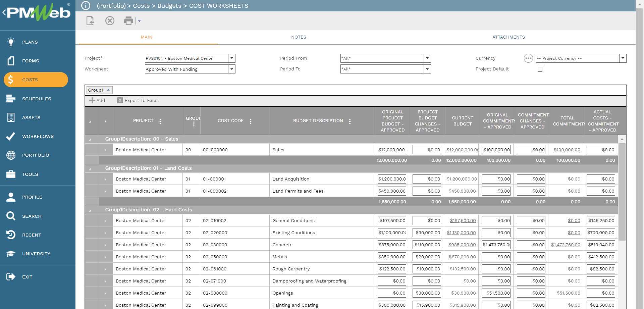Collapse the 01 - Land Costs group
644x309 pixels.
(x=90, y=169)
